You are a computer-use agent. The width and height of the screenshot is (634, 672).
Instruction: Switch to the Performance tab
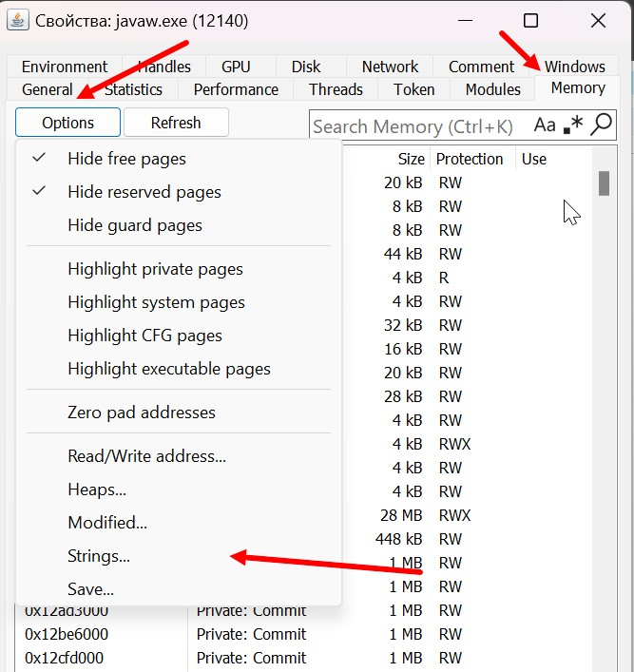coord(236,89)
